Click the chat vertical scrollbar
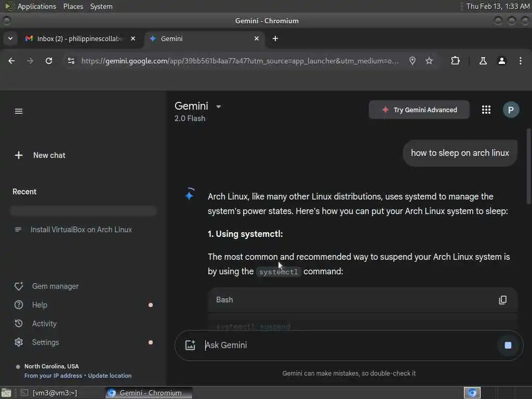 [528, 166]
